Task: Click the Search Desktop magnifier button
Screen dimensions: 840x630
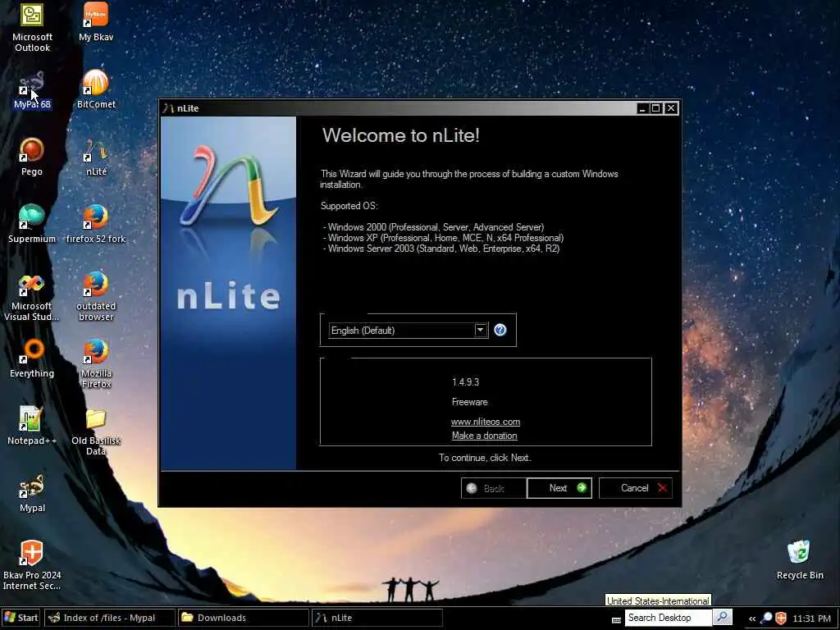Action: [722, 617]
